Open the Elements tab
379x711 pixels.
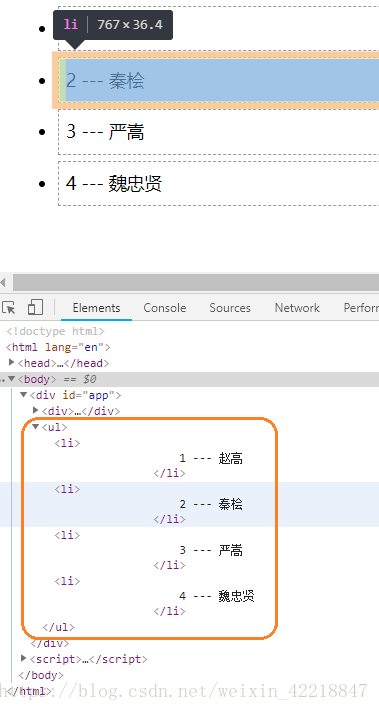96,308
